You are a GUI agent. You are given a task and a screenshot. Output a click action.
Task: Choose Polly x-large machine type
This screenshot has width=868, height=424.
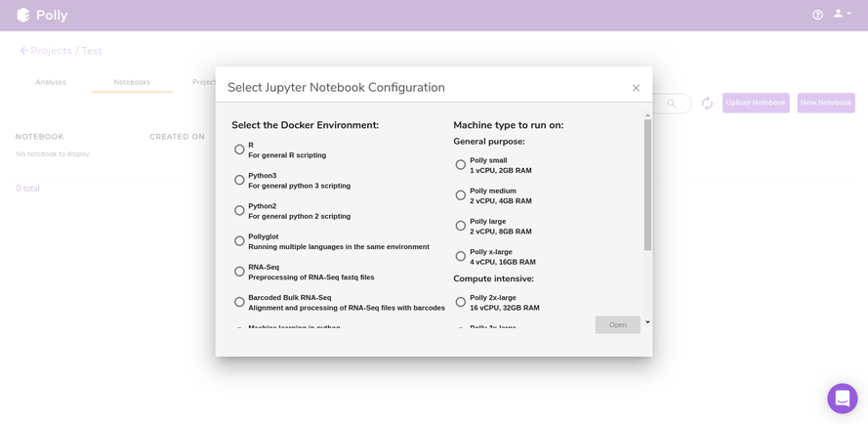coord(461,256)
